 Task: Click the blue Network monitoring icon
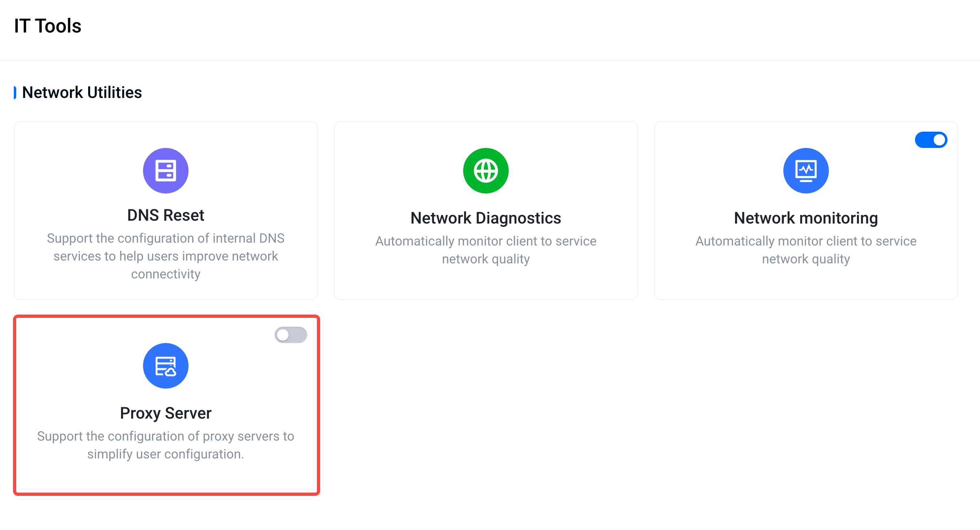click(x=806, y=170)
